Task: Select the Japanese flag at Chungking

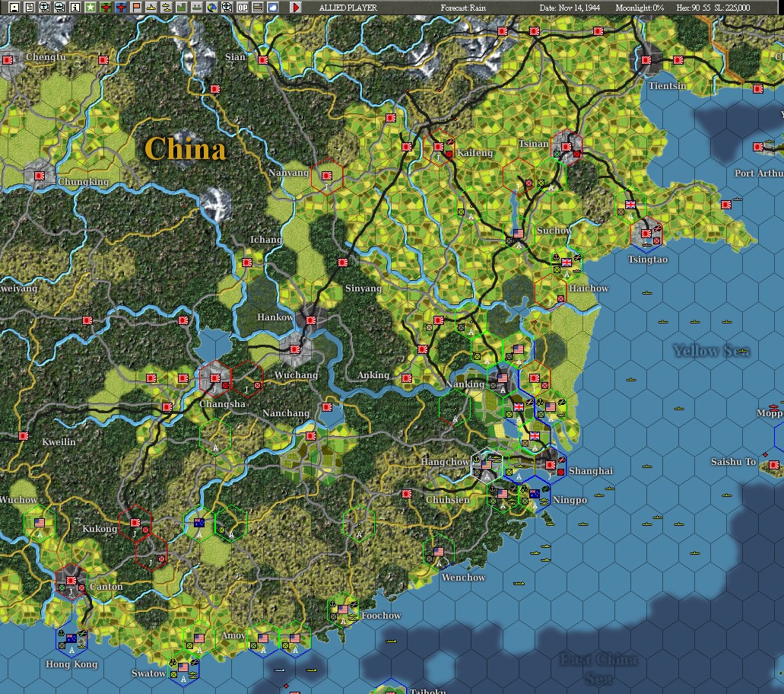Action: coord(40,176)
